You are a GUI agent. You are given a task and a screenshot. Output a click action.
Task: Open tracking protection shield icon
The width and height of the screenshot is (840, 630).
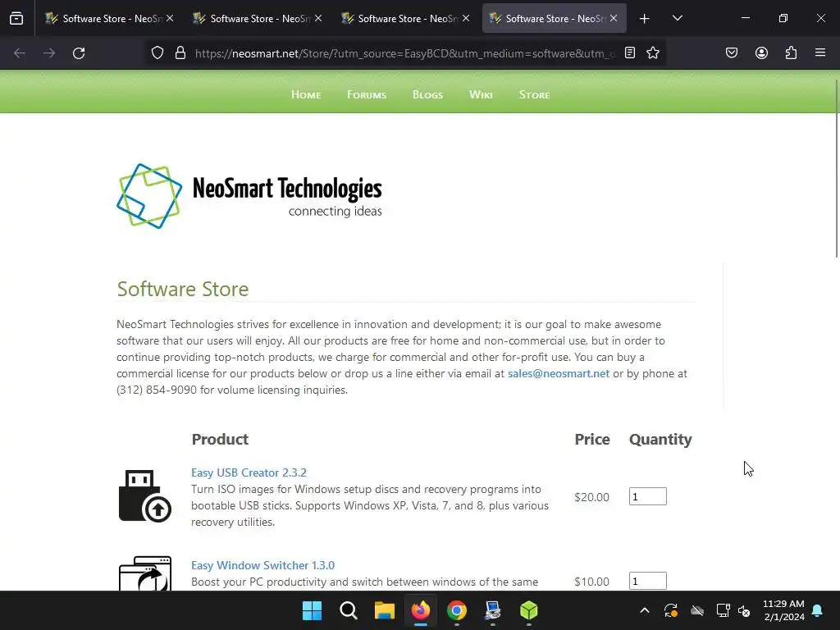pos(157,52)
